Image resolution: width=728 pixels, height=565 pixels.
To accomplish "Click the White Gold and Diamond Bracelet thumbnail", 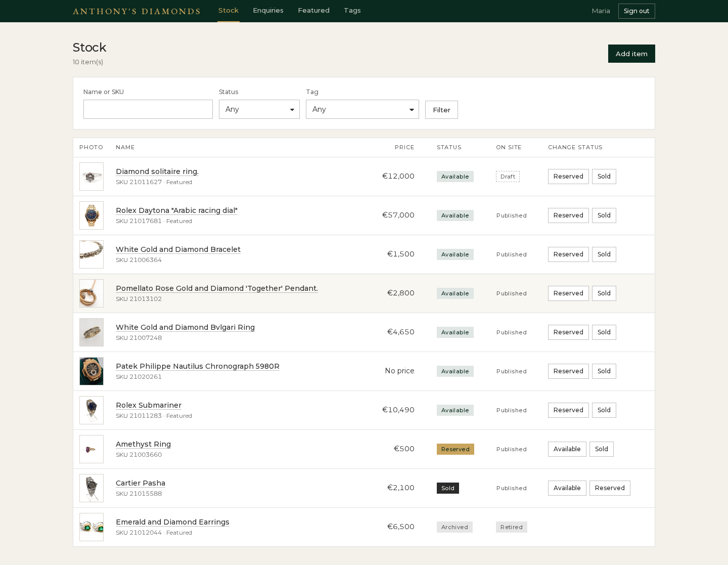I will coord(92,254).
